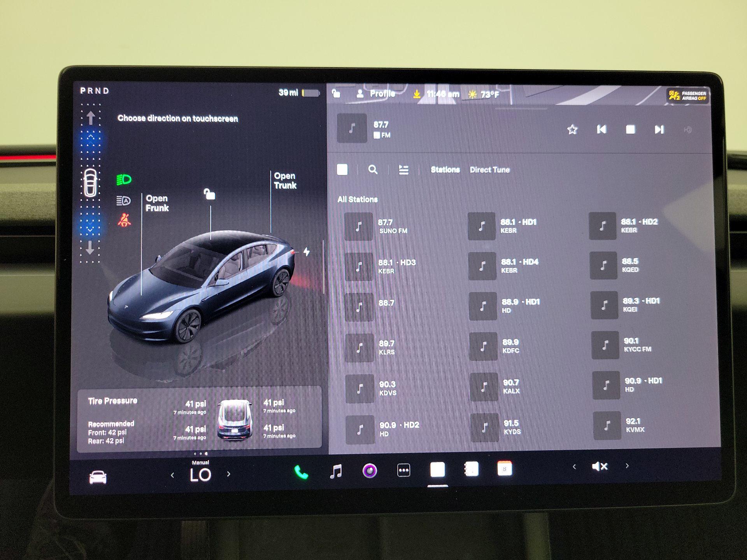The width and height of the screenshot is (747, 560).
Task: Tap the lock icon in the status bar
Action: click(336, 93)
